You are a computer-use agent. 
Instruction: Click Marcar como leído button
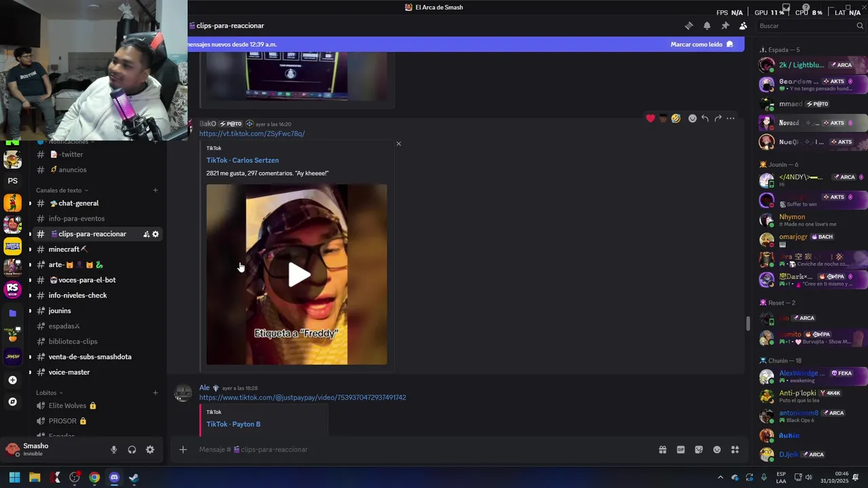pyautogui.click(x=701, y=44)
